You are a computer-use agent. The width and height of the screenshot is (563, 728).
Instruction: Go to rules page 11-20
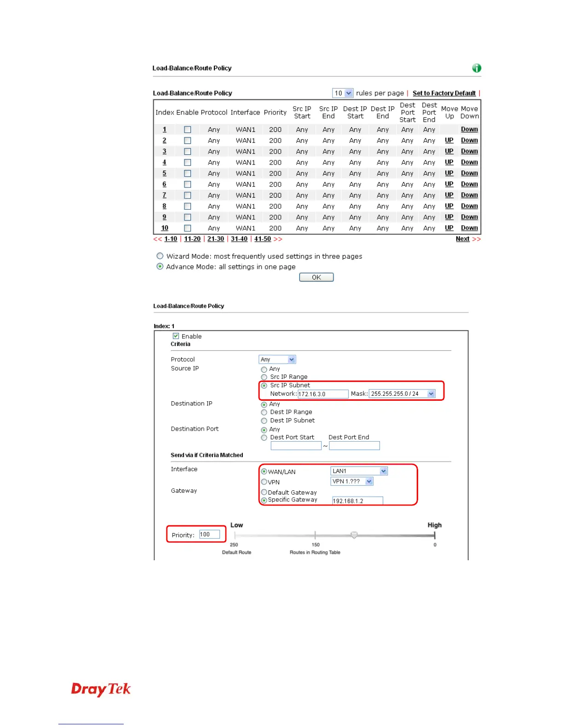192,239
